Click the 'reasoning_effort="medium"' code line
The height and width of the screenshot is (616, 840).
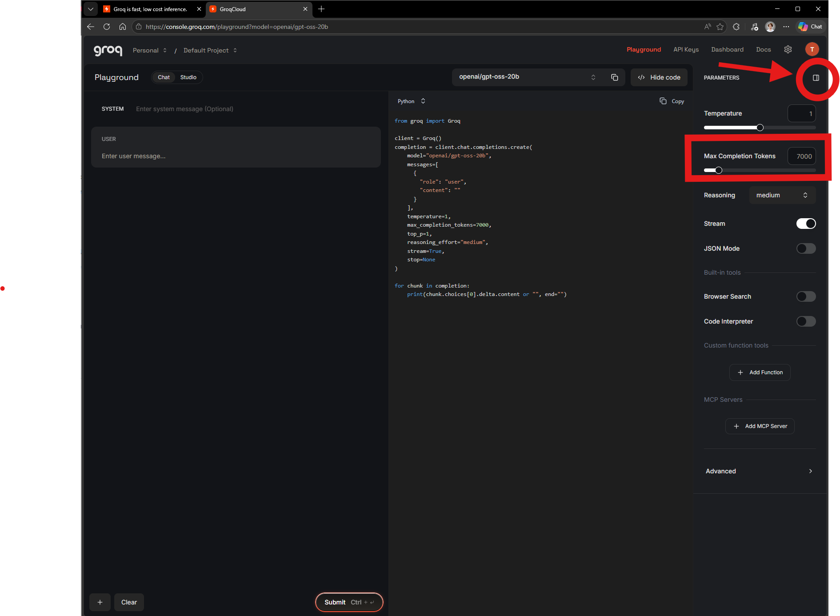point(448,242)
